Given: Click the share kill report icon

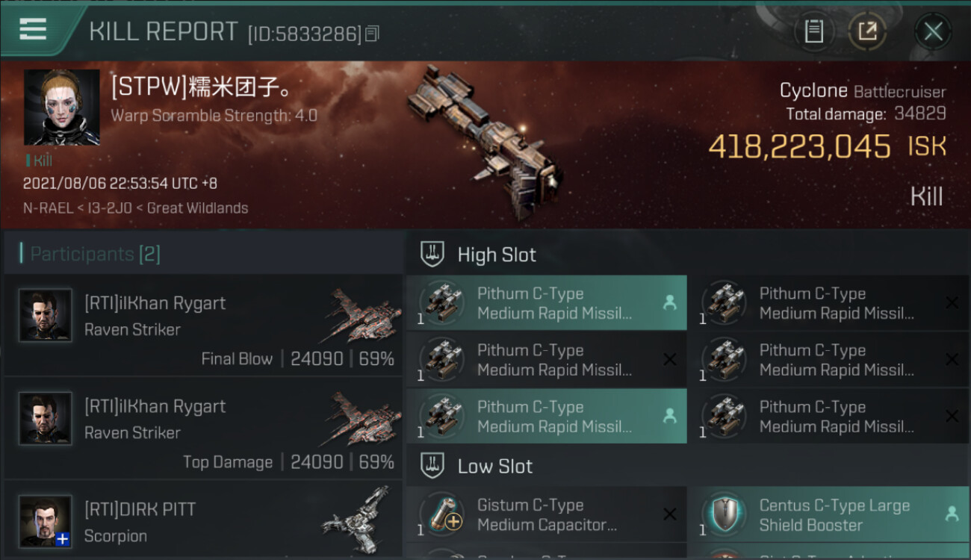Looking at the screenshot, I should pyautogui.click(x=867, y=31).
